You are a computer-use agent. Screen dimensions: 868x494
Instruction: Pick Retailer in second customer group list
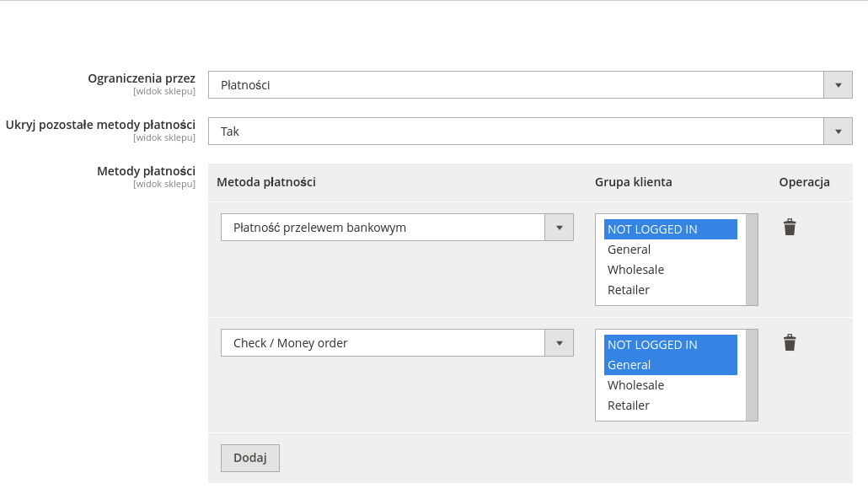(x=670, y=405)
